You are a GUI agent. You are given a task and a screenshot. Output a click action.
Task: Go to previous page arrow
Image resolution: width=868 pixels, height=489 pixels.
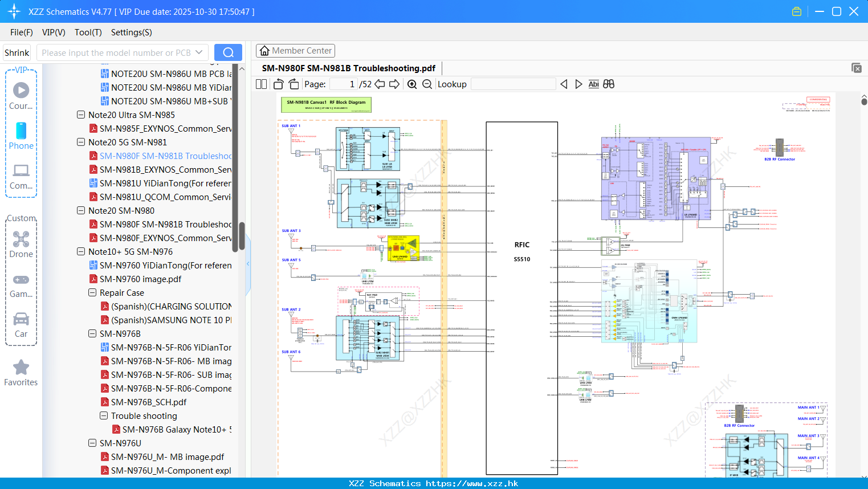click(380, 84)
